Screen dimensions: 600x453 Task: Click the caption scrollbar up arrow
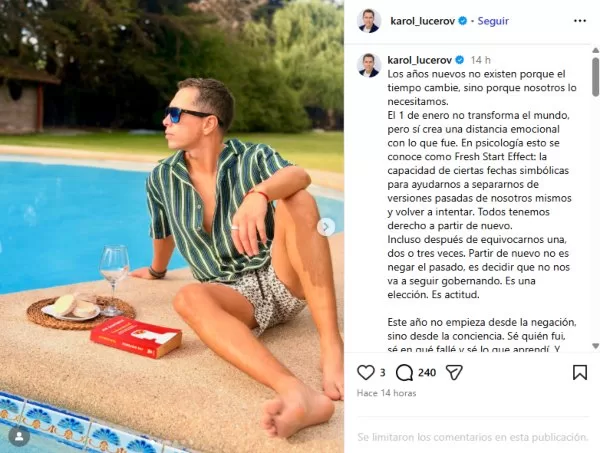pos(595,50)
